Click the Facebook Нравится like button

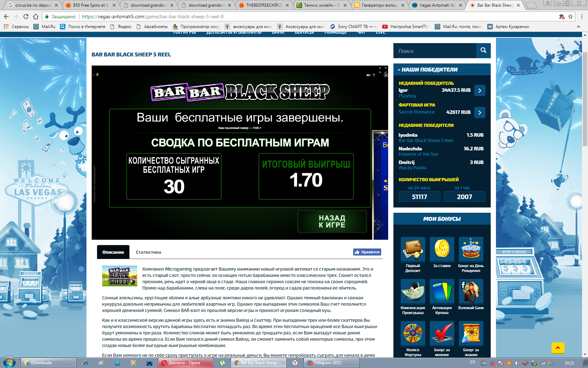(x=367, y=252)
